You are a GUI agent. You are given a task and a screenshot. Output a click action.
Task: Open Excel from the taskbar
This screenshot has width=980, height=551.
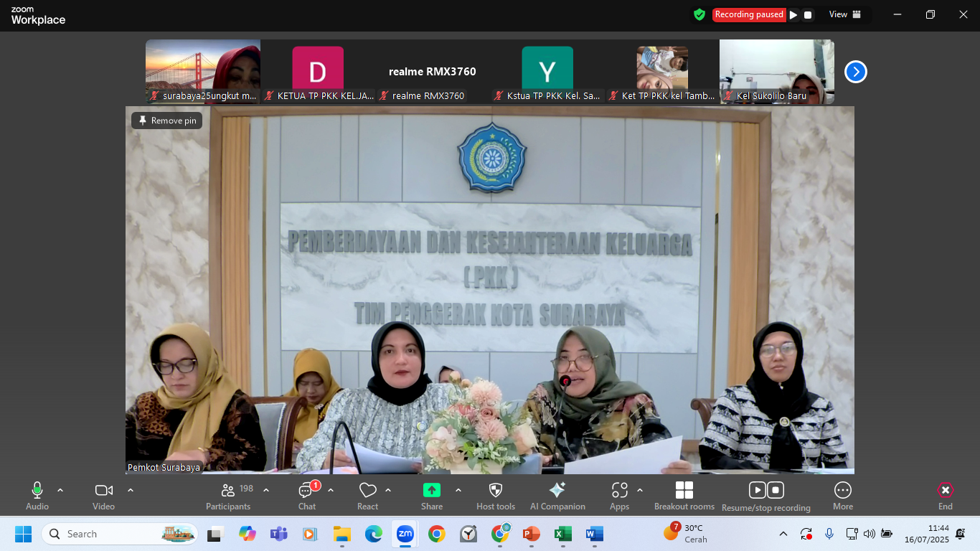562,534
